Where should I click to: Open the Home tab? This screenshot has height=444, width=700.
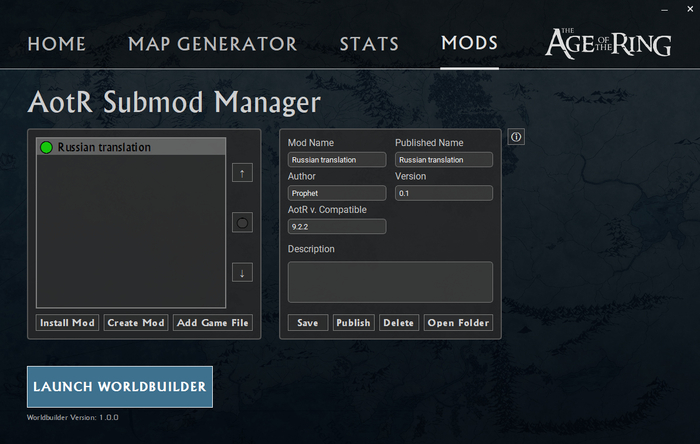57,44
